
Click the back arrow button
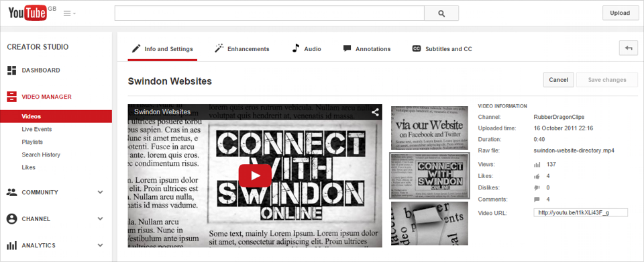[x=629, y=48]
